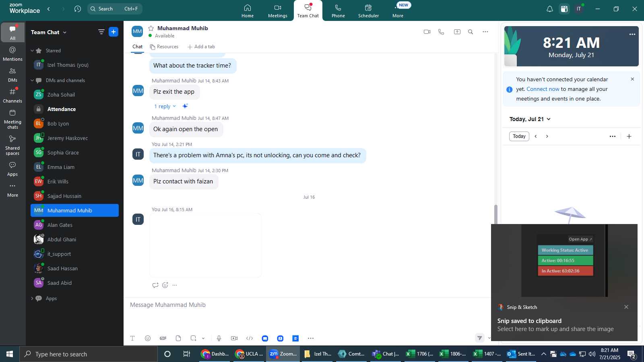Viewport: 644px width, 362px height.
Task: Click Add a tab
Action: click(201, 47)
